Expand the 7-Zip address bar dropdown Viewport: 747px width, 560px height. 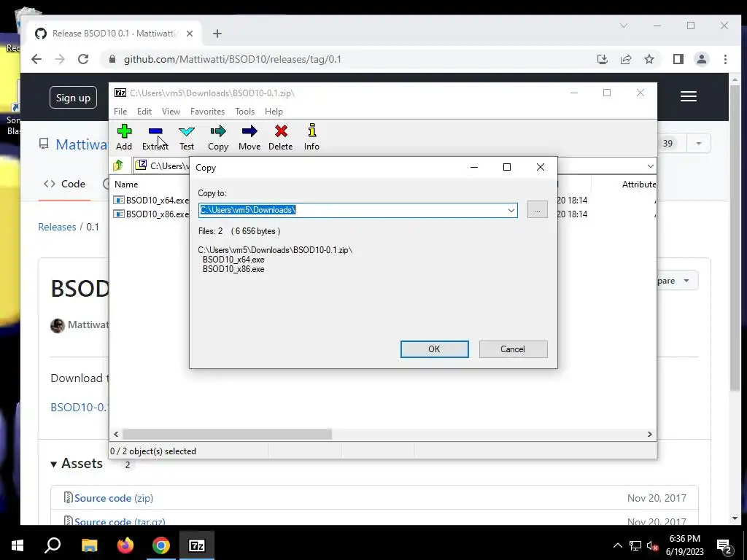[650, 166]
